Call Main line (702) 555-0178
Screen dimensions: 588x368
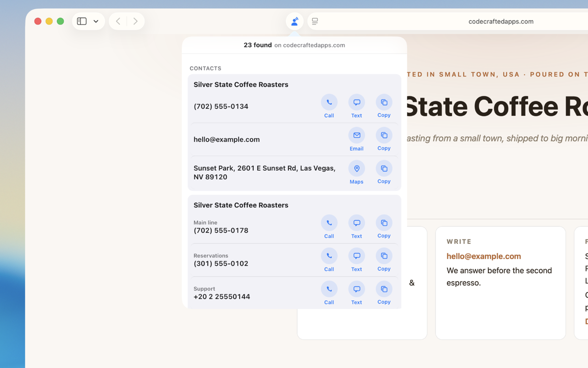329,227
